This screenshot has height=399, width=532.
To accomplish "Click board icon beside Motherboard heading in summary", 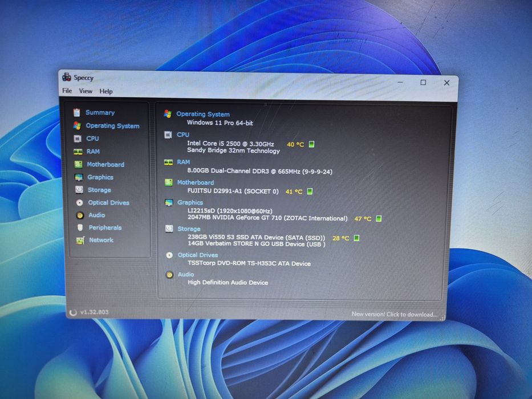I will coord(169,182).
